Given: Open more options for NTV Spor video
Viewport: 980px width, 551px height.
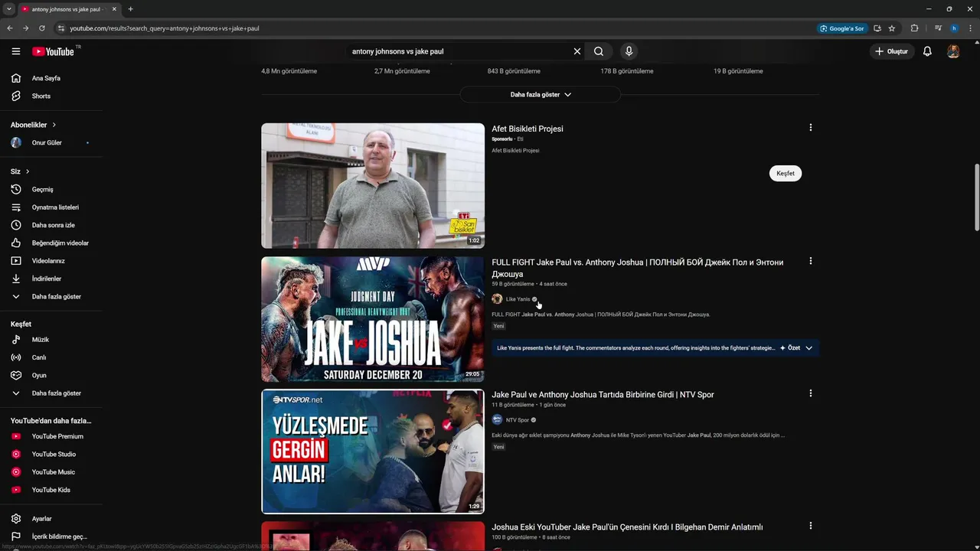Looking at the screenshot, I should tap(811, 393).
